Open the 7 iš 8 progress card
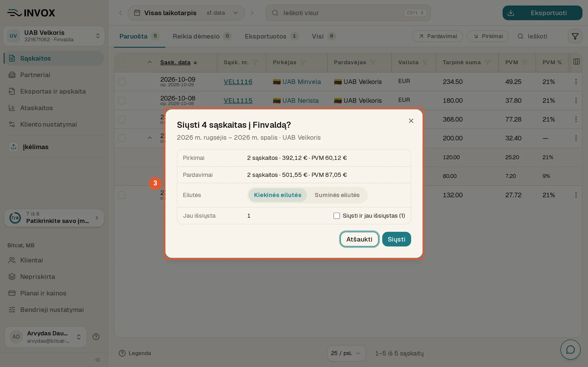The image size is (588, 367). coord(54,218)
